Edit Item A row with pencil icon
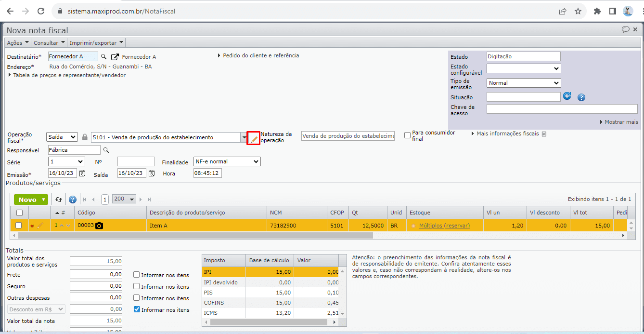Screen dimensions: 644x334 40,226
